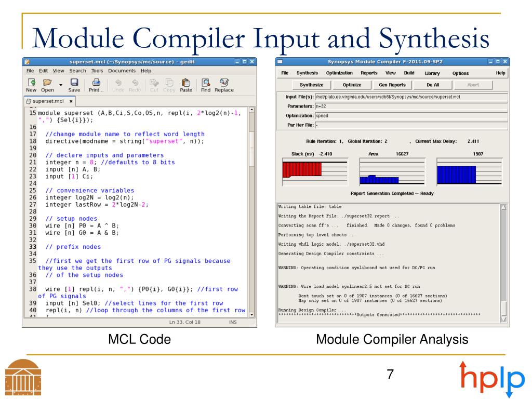Click the log pane scrollbar down arrow
Image resolution: width=532 pixels, height=399 pixels.
coord(504,319)
